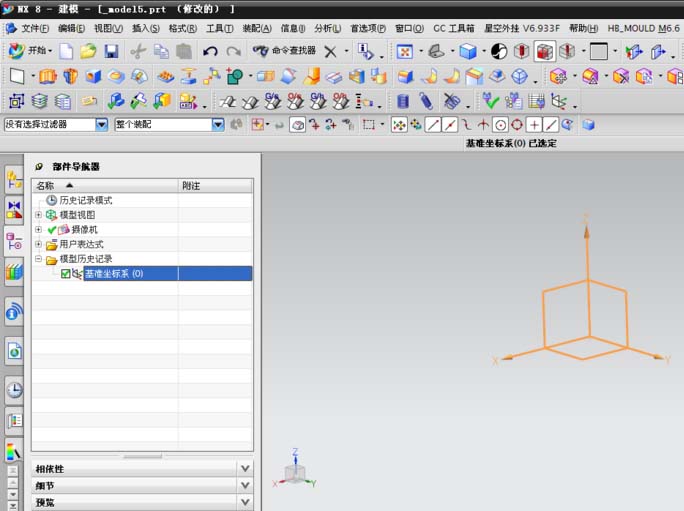Open the 首选项(P) menu
Image resolution: width=684 pixels, height=511 pixels.
[369, 29]
